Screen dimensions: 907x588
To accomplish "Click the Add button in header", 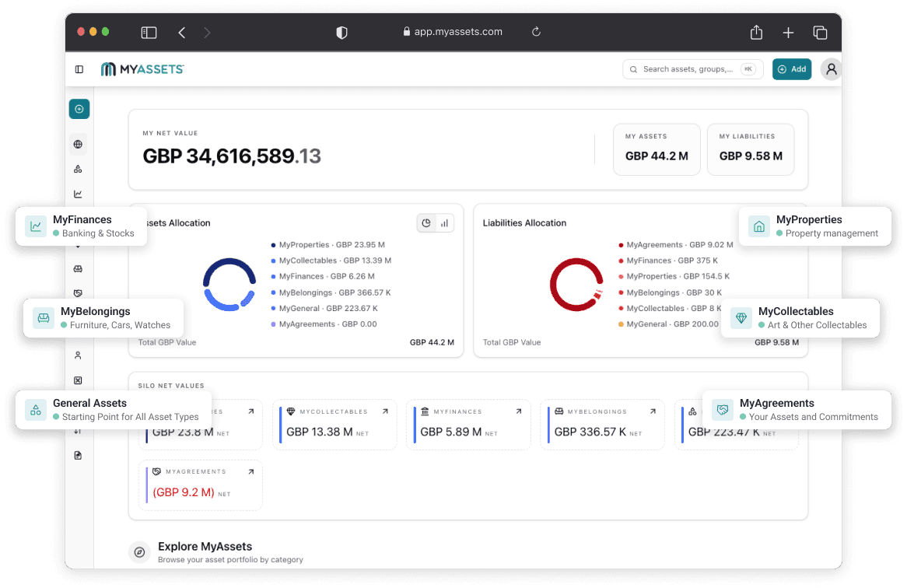I will 792,69.
